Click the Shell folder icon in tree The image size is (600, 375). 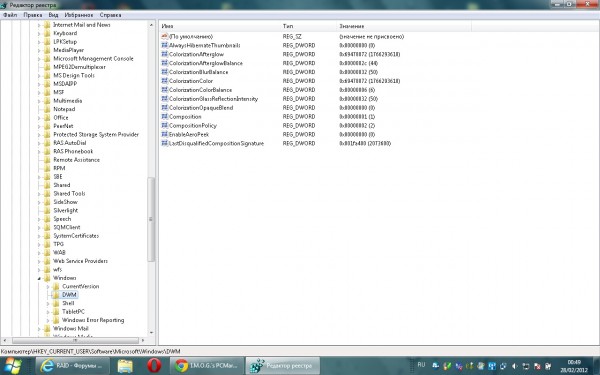point(56,303)
